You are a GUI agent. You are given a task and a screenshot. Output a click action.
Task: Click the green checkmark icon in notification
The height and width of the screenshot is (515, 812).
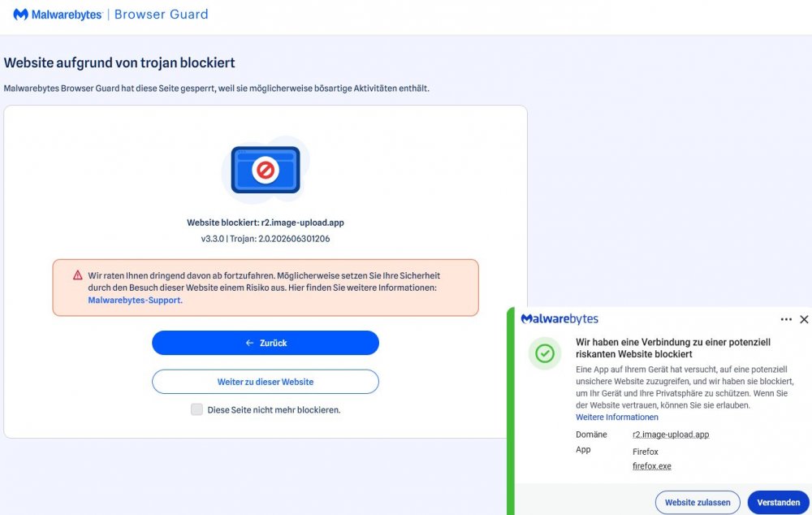(x=545, y=353)
